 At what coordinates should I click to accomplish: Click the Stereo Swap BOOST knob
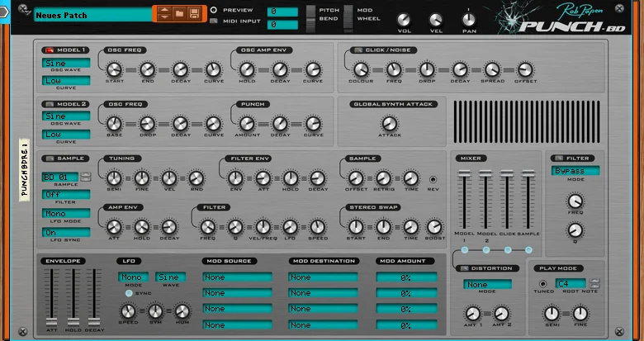434,227
